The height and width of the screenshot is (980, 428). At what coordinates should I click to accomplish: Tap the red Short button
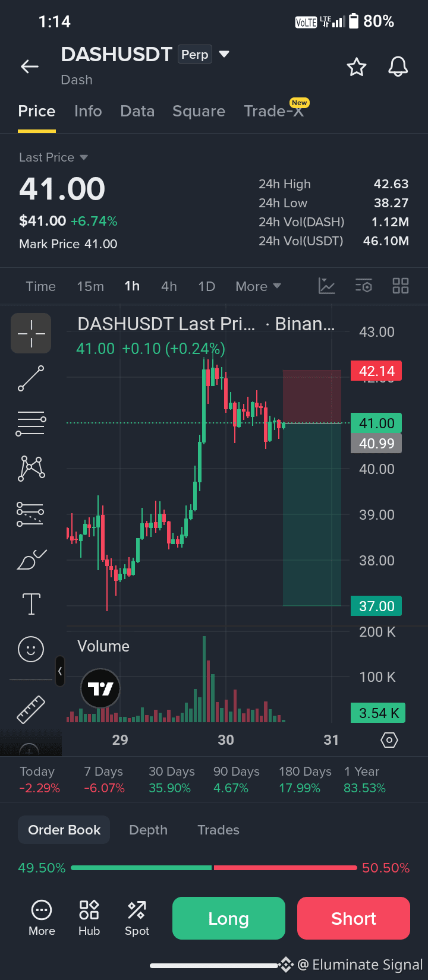(x=354, y=918)
